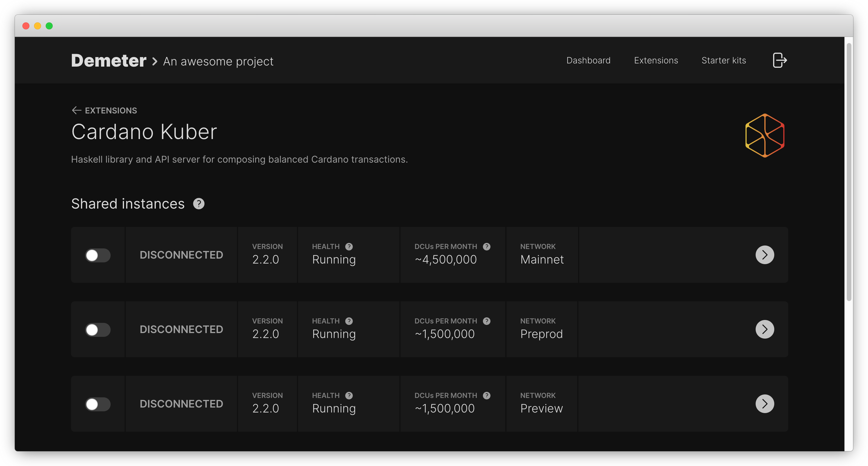The image size is (868, 466).
Task: Open Shared instances help icon
Action: click(x=199, y=204)
